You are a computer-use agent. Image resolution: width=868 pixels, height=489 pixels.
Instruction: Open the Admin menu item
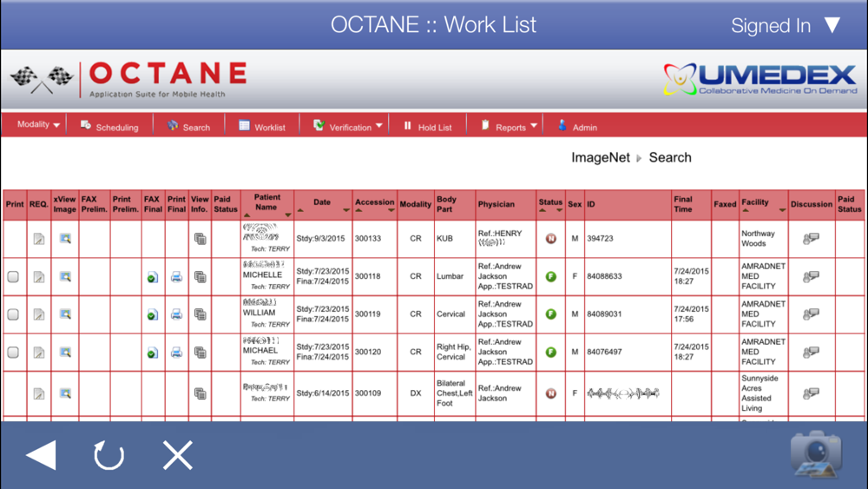click(577, 127)
